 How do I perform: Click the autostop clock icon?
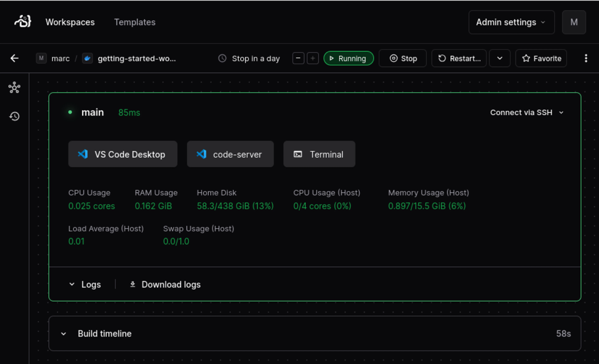pyautogui.click(x=222, y=58)
